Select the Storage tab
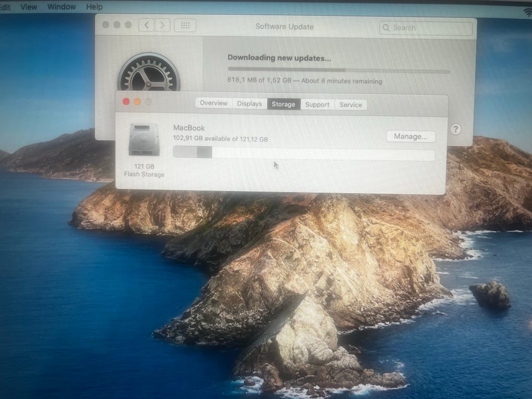 tap(283, 104)
